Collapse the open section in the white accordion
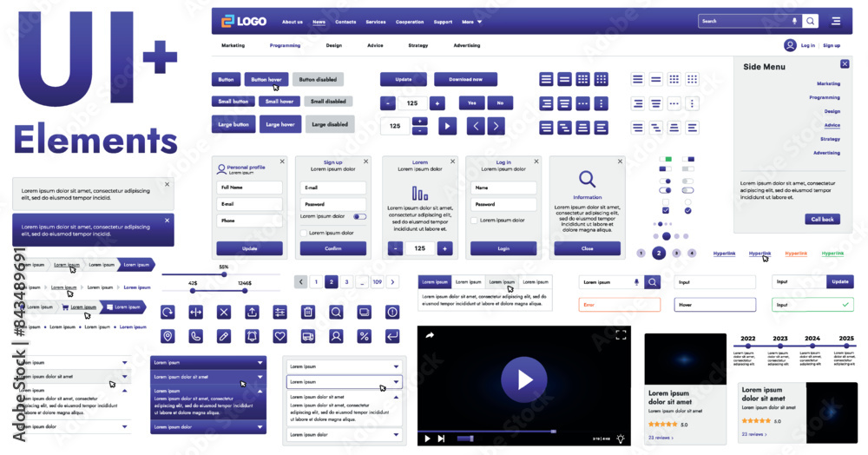This screenshot has height=455, width=868. coord(396,398)
